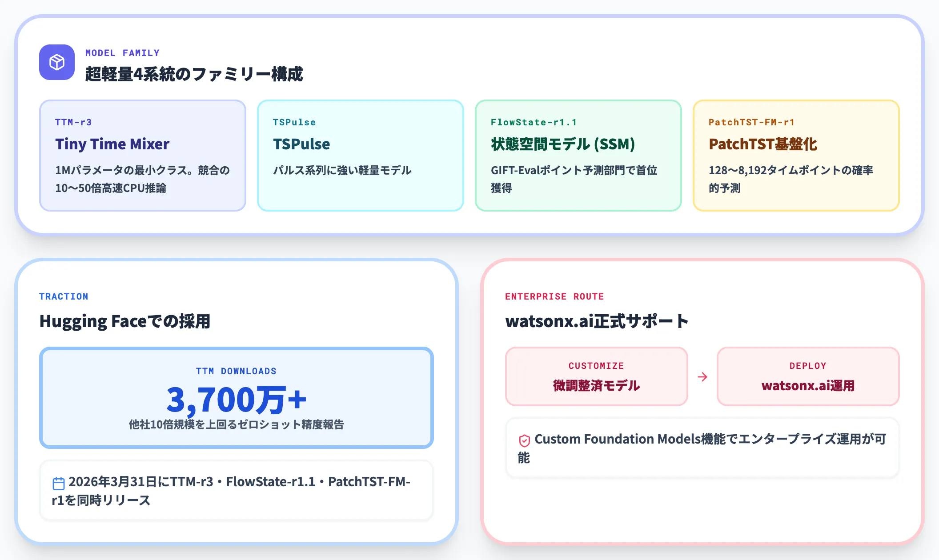Click the watsonx.ai運用 deploy box
Image resolution: width=939 pixels, height=560 pixels.
coord(808,376)
